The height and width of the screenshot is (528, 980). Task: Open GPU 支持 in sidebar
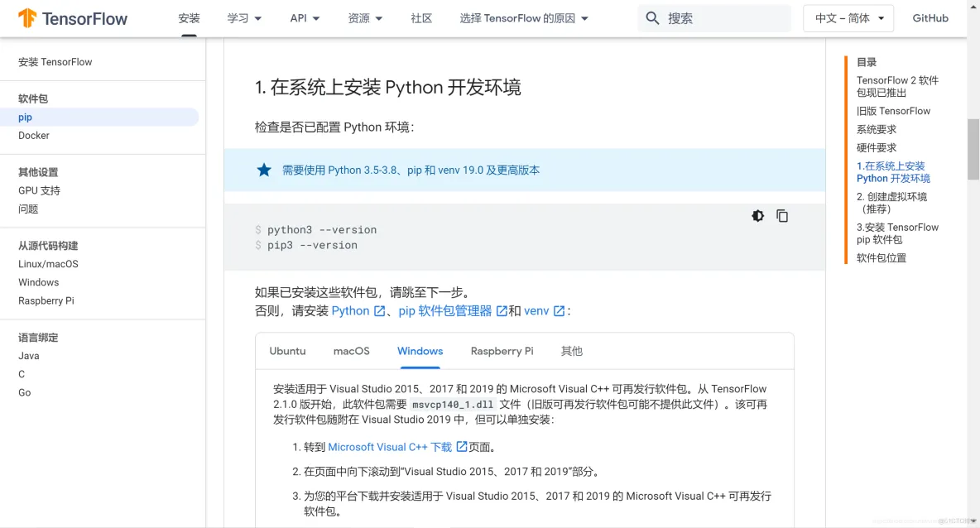tap(40, 190)
